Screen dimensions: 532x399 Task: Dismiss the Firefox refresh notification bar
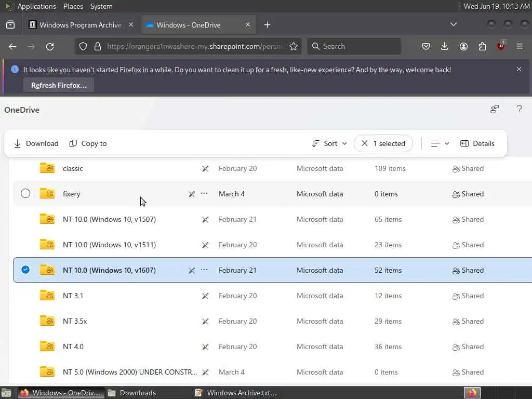519,69
